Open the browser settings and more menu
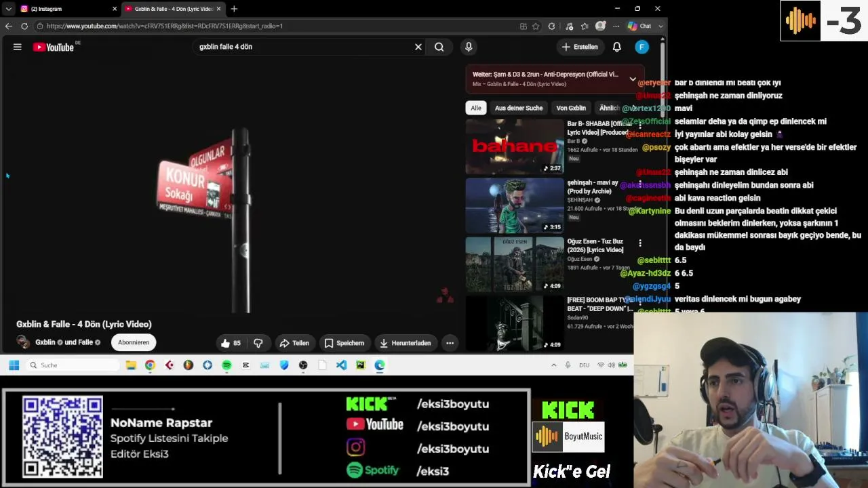This screenshot has height=488, width=868. coord(616,26)
